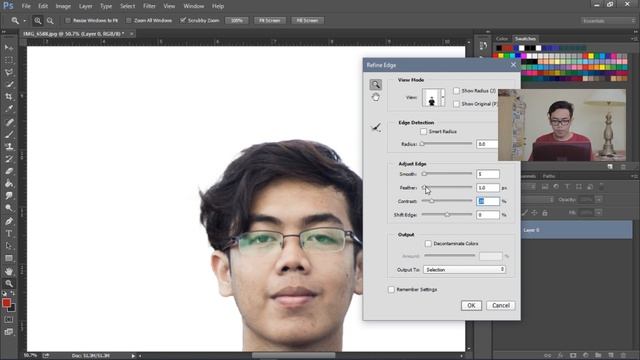This screenshot has height=360, width=640.
Task: Select the History Brush tool
Action: pos(9,159)
